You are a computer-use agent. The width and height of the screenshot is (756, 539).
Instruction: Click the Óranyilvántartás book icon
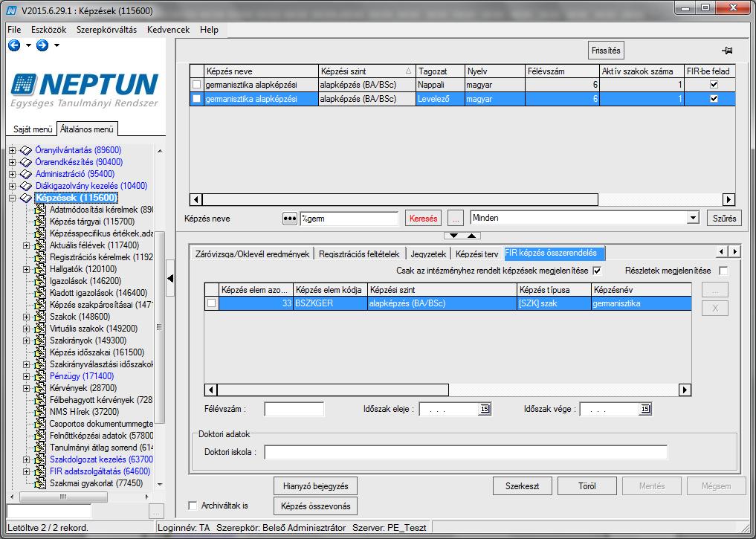[26, 150]
